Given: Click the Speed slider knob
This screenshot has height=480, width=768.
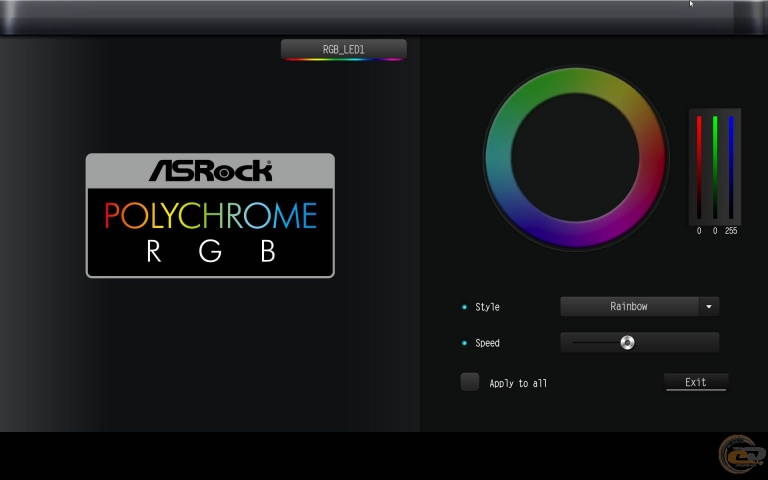Looking at the screenshot, I should [x=627, y=343].
